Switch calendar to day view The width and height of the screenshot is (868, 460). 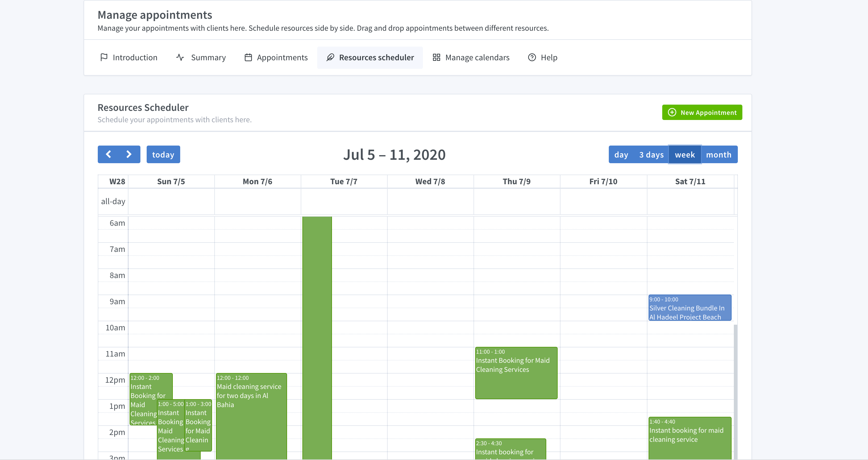[621, 154]
